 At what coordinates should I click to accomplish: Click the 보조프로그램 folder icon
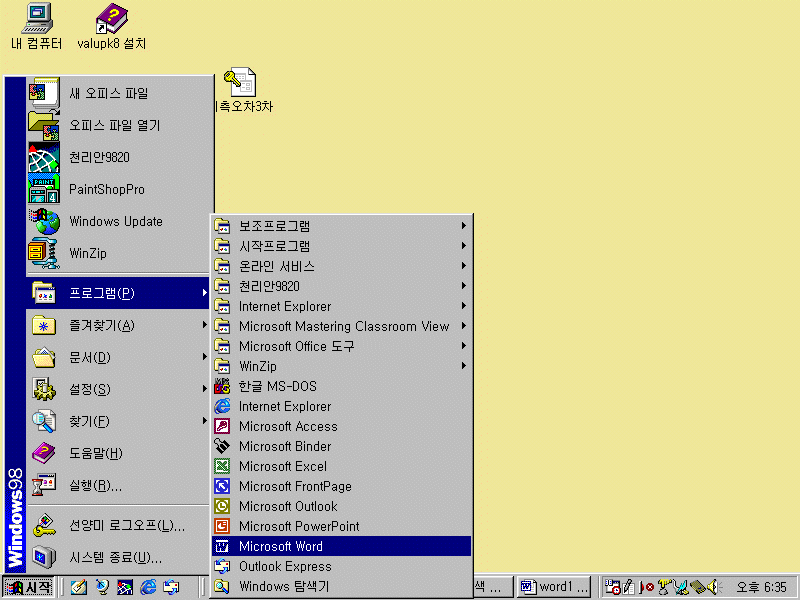click(222, 226)
